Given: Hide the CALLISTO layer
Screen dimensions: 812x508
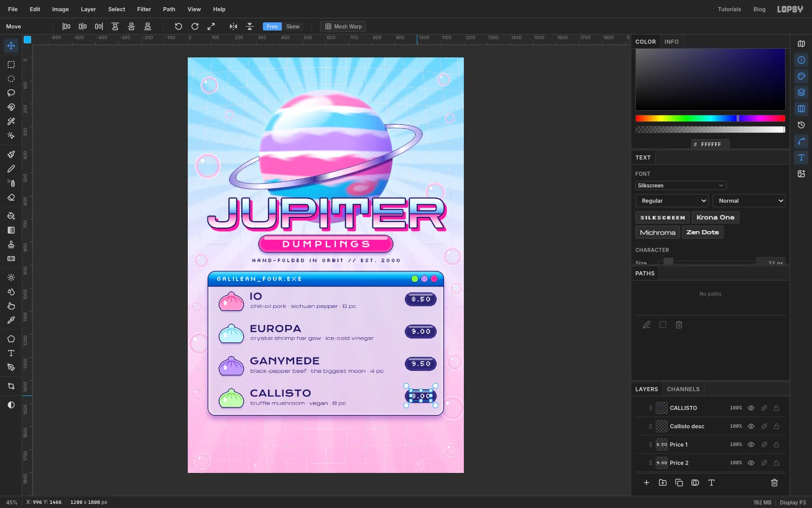Looking at the screenshot, I should (x=751, y=408).
